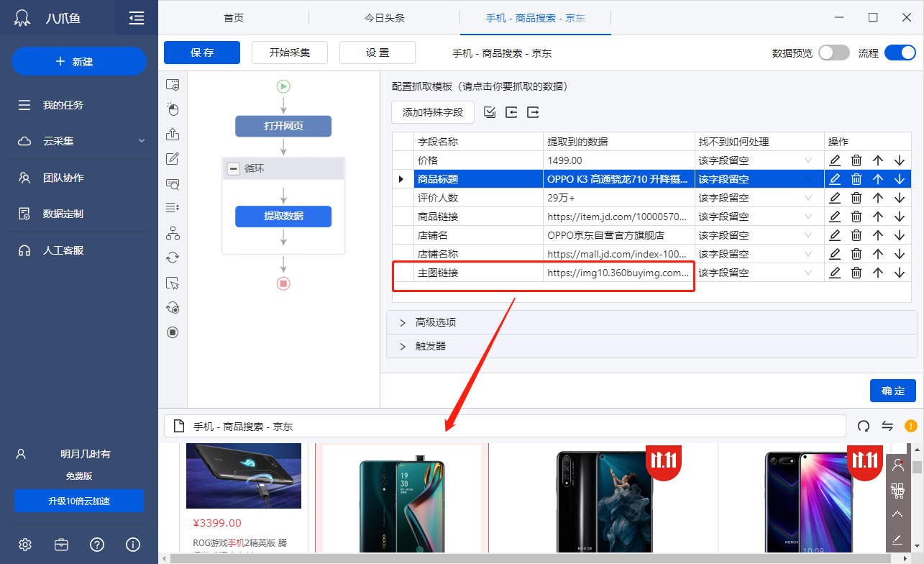Select the 打开网页 workflow step
924x564 pixels.
click(x=283, y=126)
